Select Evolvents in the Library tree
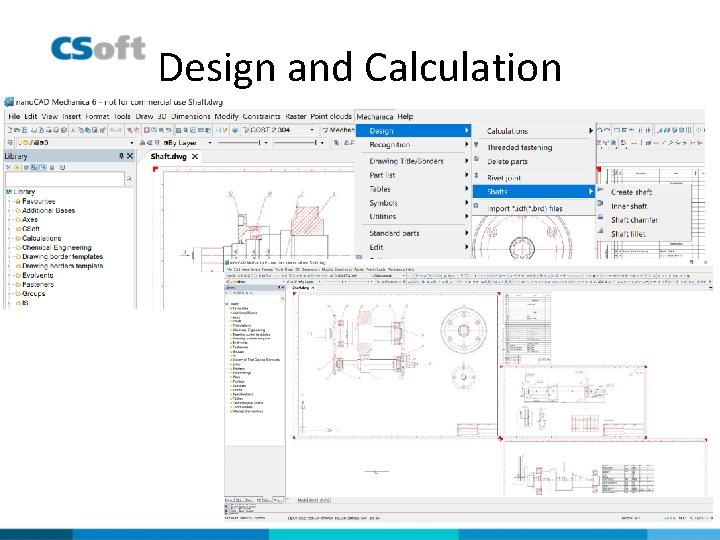This screenshot has width=720, height=540. click(x=38, y=275)
